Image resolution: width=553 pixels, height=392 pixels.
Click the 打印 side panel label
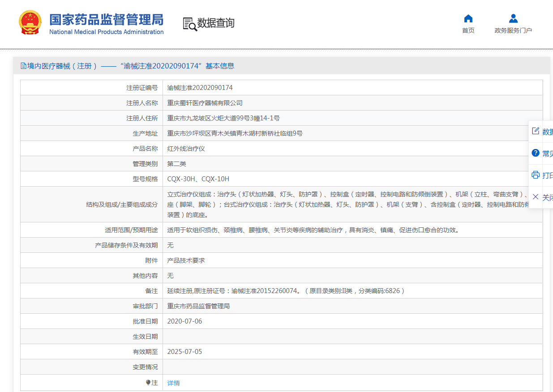coord(548,175)
